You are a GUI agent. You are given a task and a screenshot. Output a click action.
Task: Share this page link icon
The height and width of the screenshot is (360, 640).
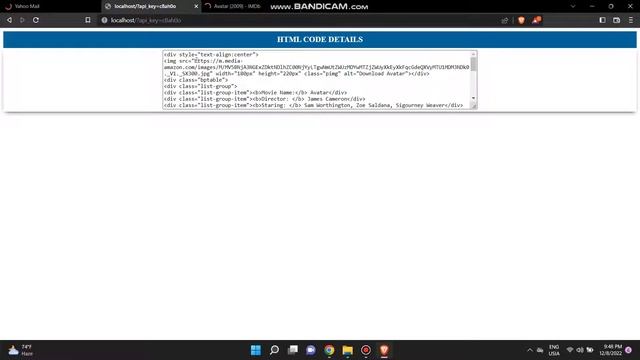pyautogui.click(x=505, y=20)
